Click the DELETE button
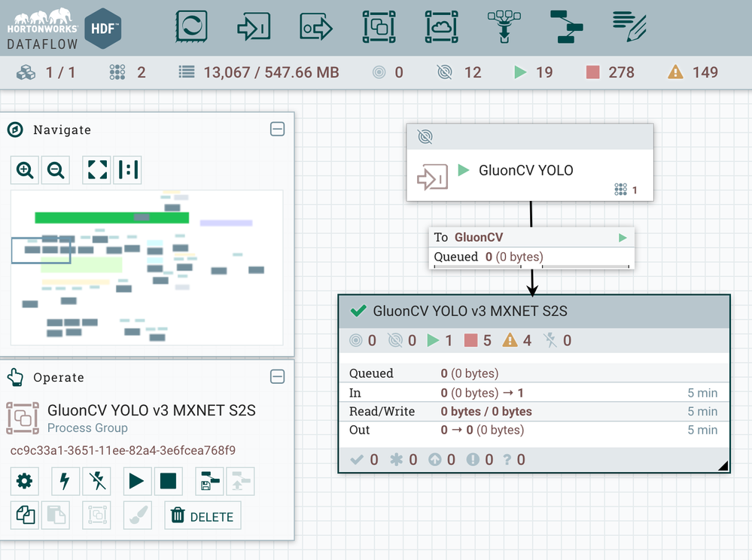This screenshot has height=560, width=752. tap(202, 516)
